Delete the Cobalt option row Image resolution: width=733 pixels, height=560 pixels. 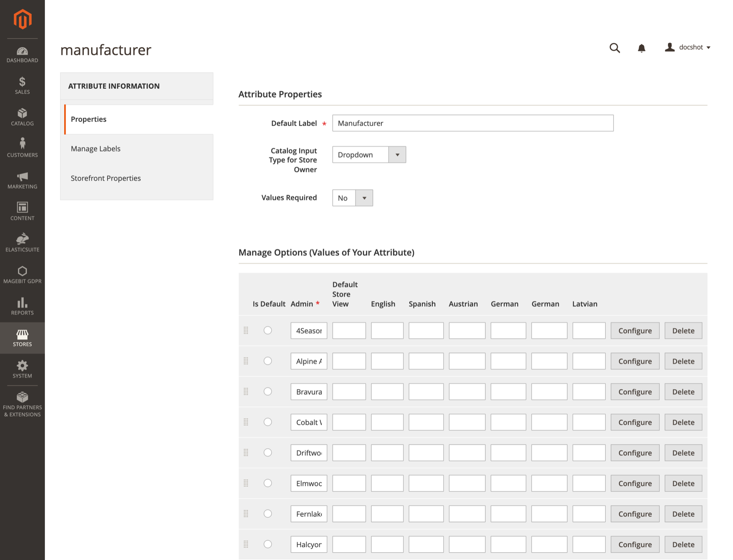683,422
